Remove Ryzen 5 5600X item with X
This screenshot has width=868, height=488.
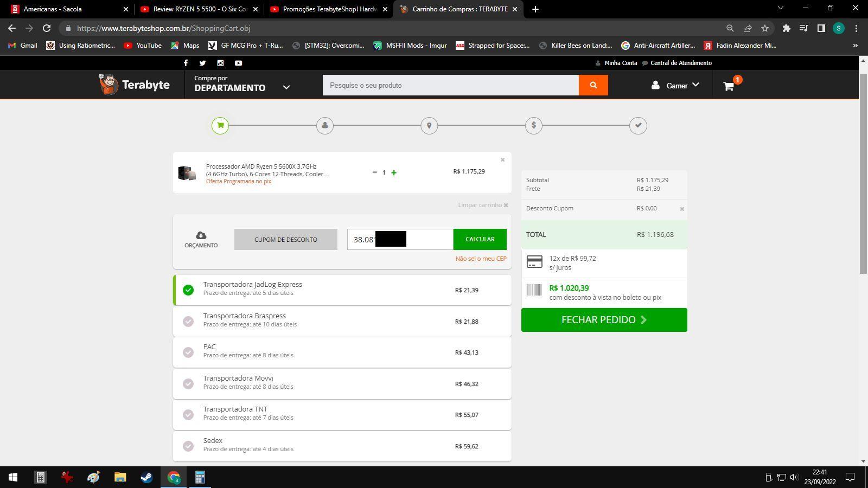tap(502, 159)
